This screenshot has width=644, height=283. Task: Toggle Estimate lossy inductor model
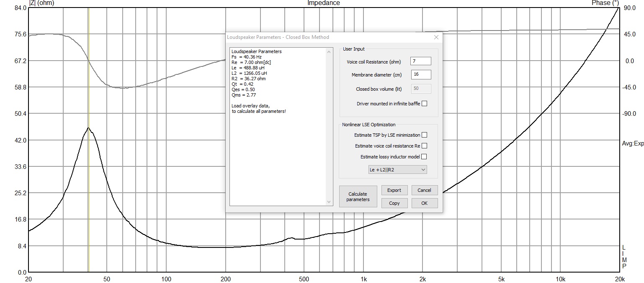pos(424,157)
